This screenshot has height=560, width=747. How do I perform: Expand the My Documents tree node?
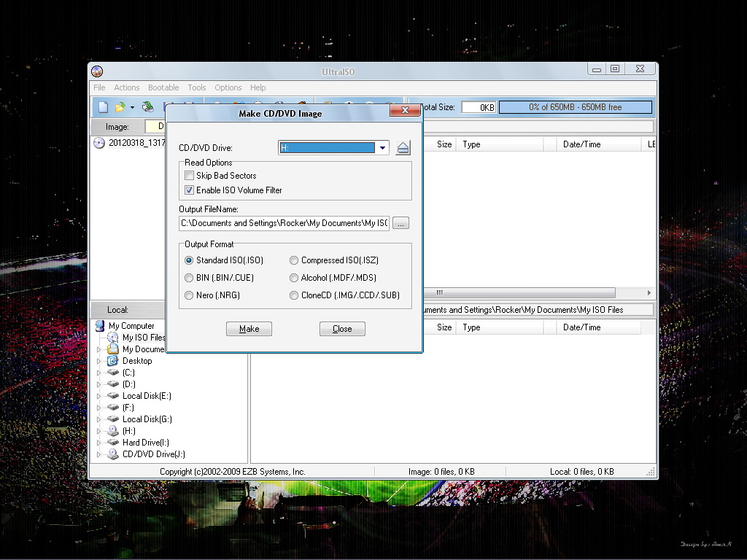click(x=99, y=349)
